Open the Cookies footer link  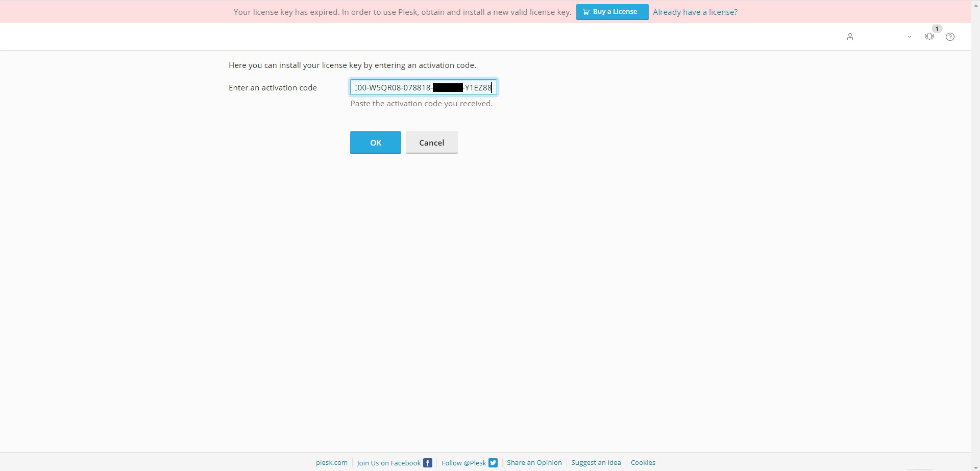point(643,463)
